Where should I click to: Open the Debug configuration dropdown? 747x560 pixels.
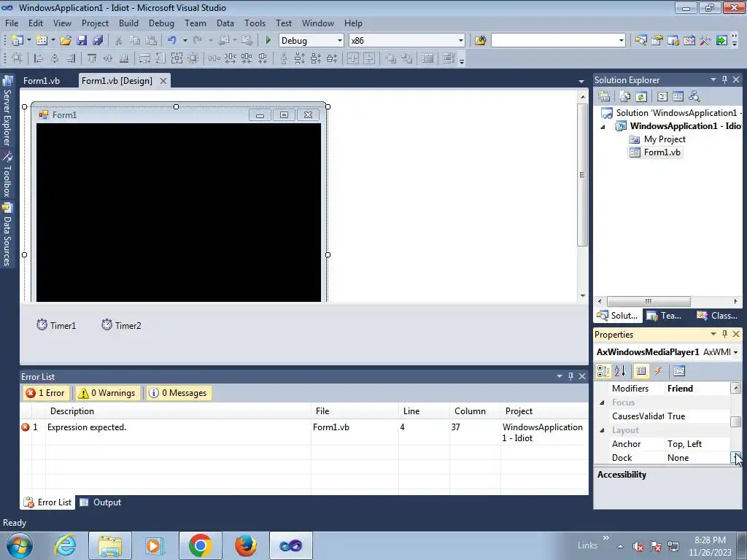coord(340,41)
